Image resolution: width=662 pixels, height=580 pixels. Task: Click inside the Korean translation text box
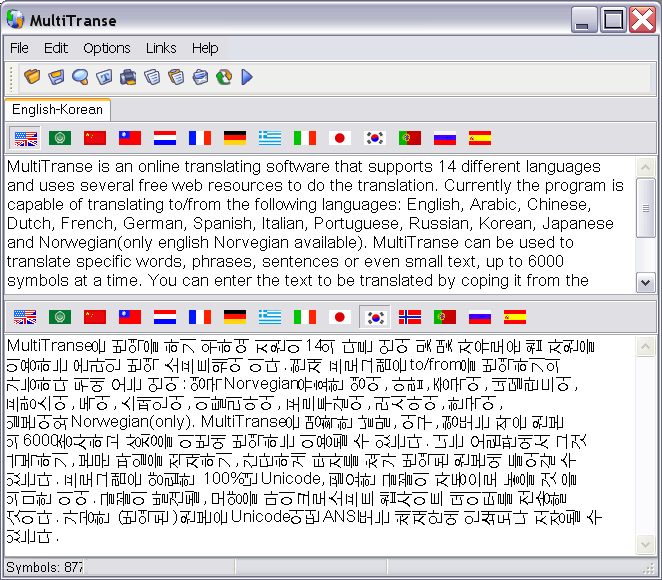pos(320,445)
